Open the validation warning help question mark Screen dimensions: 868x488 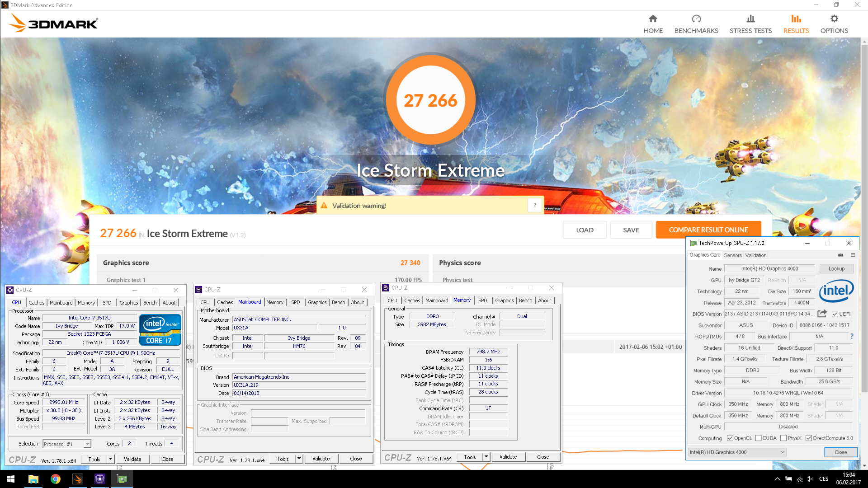click(x=535, y=205)
